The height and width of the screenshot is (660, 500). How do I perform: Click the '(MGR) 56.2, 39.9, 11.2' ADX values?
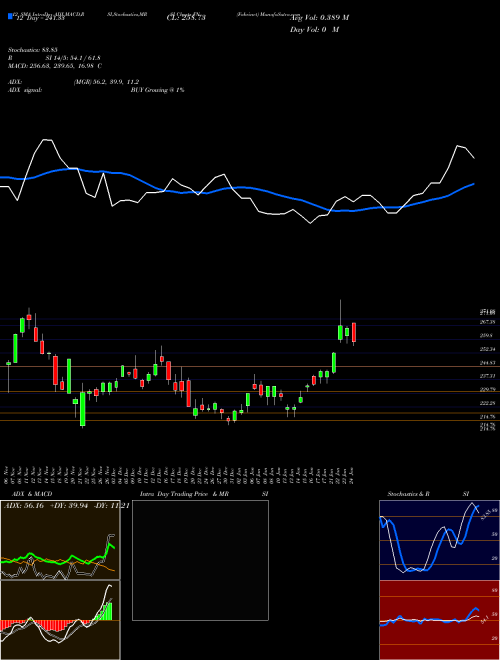106,82
